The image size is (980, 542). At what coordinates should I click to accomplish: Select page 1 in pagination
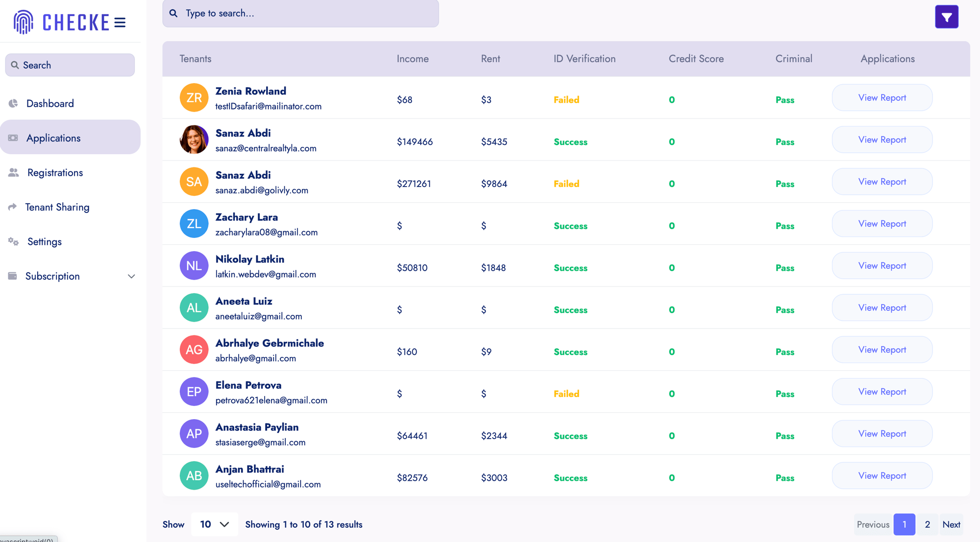pyautogui.click(x=905, y=524)
